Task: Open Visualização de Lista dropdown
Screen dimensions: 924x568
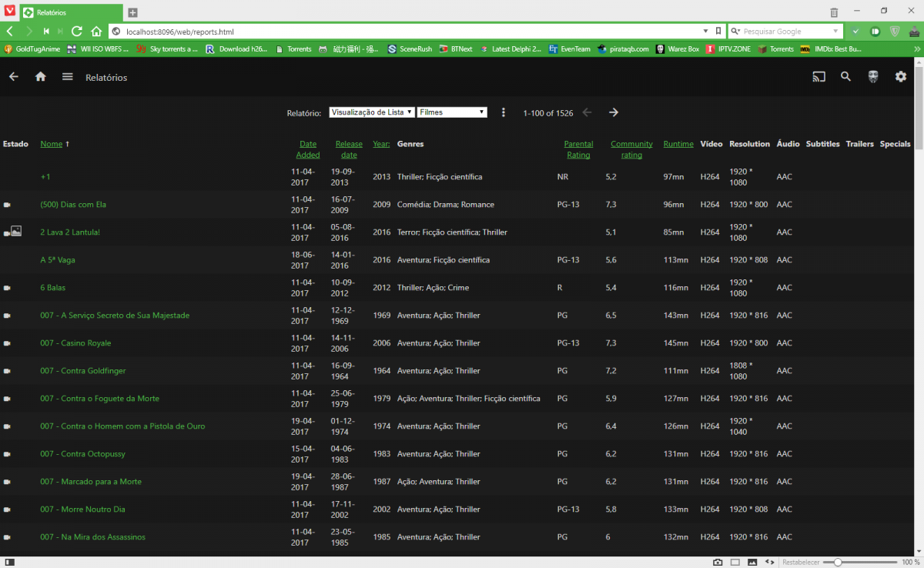Action: pos(372,112)
